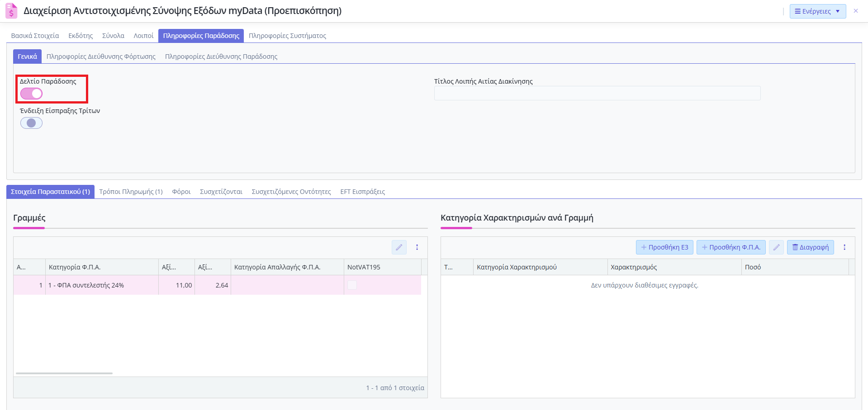The width and height of the screenshot is (868, 410).
Task: Click the Διαγραφή trash button
Action: tap(811, 247)
